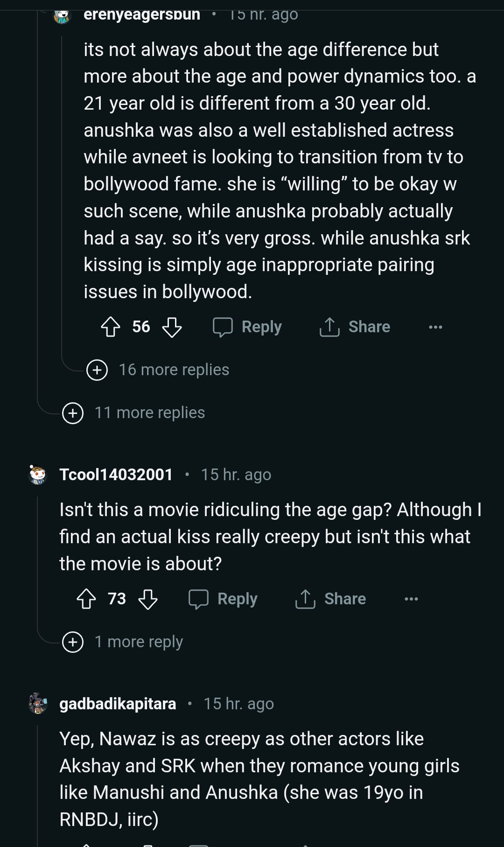Tap gadbadikapitara's avatar image
504x847 pixels.
tap(38, 704)
